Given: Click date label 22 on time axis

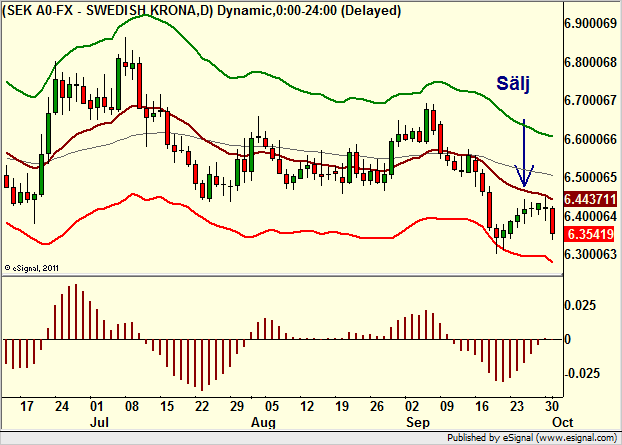Looking at the screenshot, I should [202, 407].
